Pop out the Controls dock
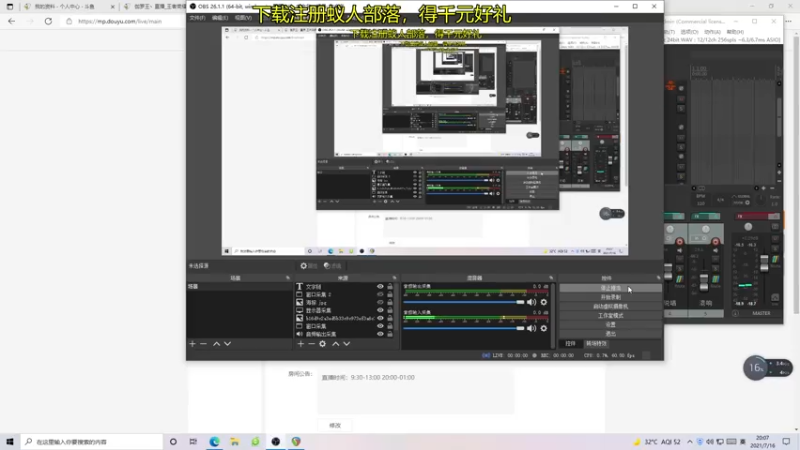 [x=658, y=278]
